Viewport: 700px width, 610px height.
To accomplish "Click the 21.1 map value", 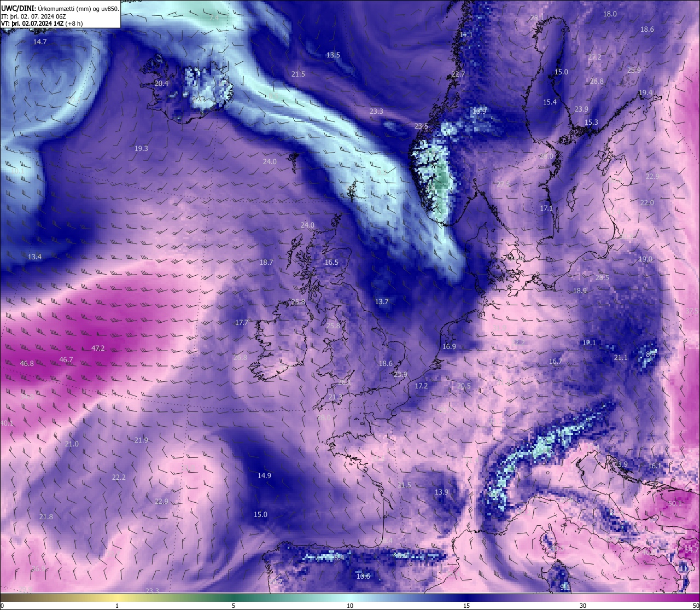I will click(621, 357).
